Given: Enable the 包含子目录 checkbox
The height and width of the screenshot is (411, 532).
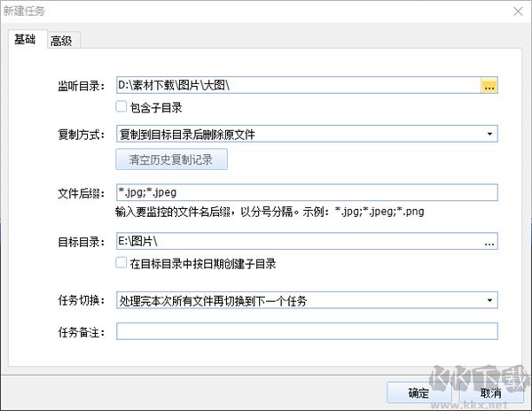Looking at the screenshot, I should coord(121,106).
